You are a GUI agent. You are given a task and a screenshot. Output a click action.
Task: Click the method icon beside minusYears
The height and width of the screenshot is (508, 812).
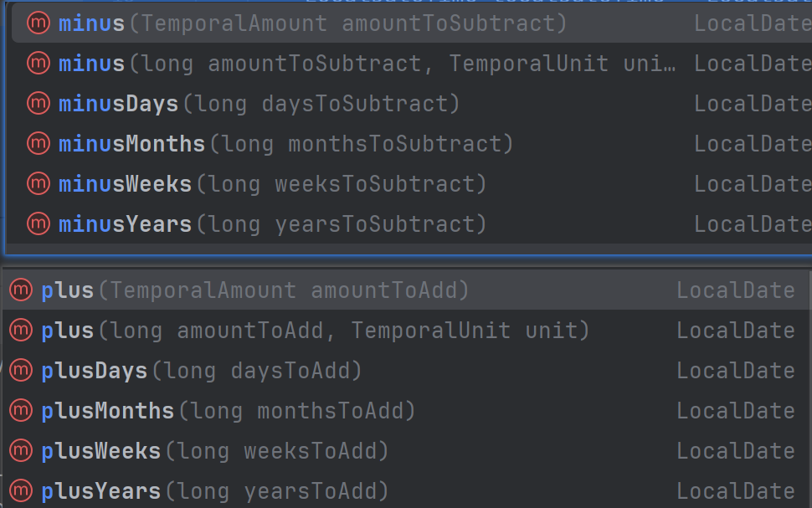click(x=38, y=224)
